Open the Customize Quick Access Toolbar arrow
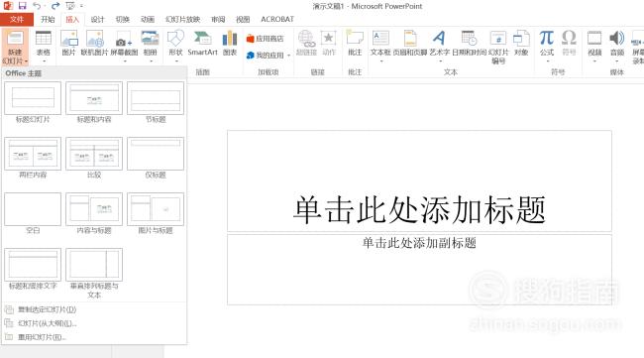Screen dimensions: 644x358 pos(81,6)
